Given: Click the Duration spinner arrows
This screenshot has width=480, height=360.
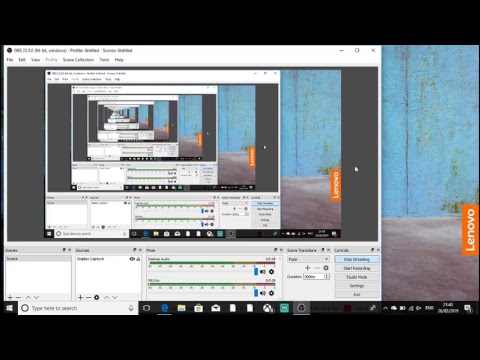Looking at the screenshot, I should pos(327,277).
